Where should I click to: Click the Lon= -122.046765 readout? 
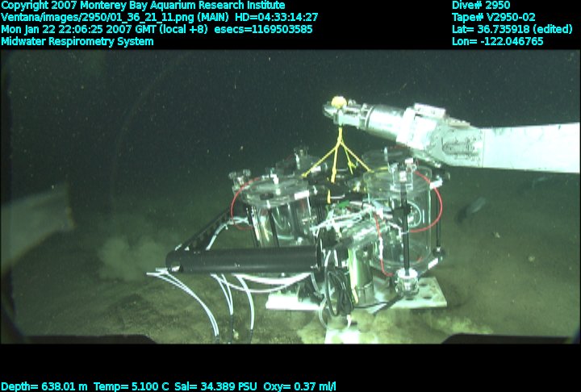click(x=498, y=41)
